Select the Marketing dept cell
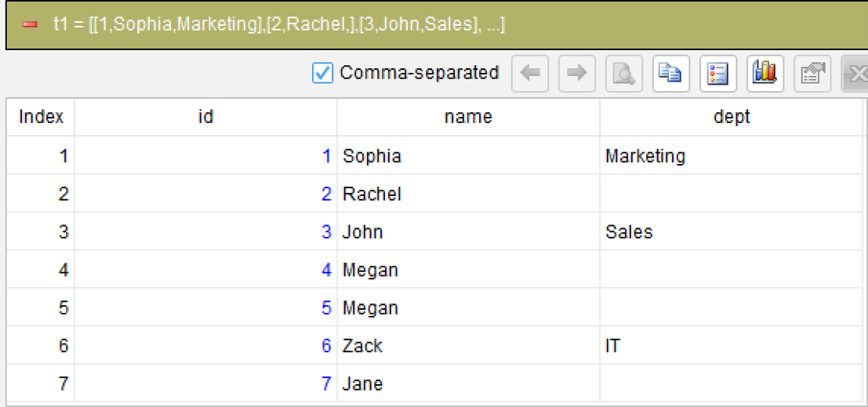Screen dimensions: 868x407 pos(732,155)
